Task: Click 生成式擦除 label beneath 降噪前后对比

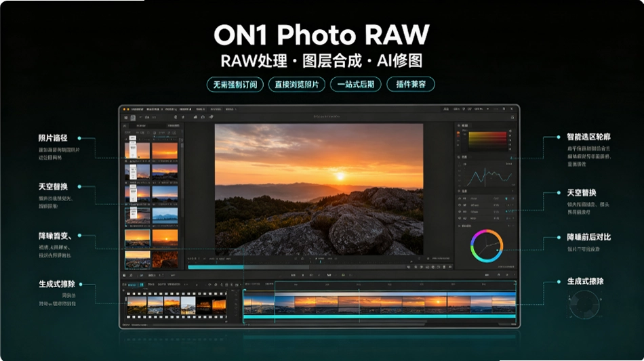Action: click(585, 281)
